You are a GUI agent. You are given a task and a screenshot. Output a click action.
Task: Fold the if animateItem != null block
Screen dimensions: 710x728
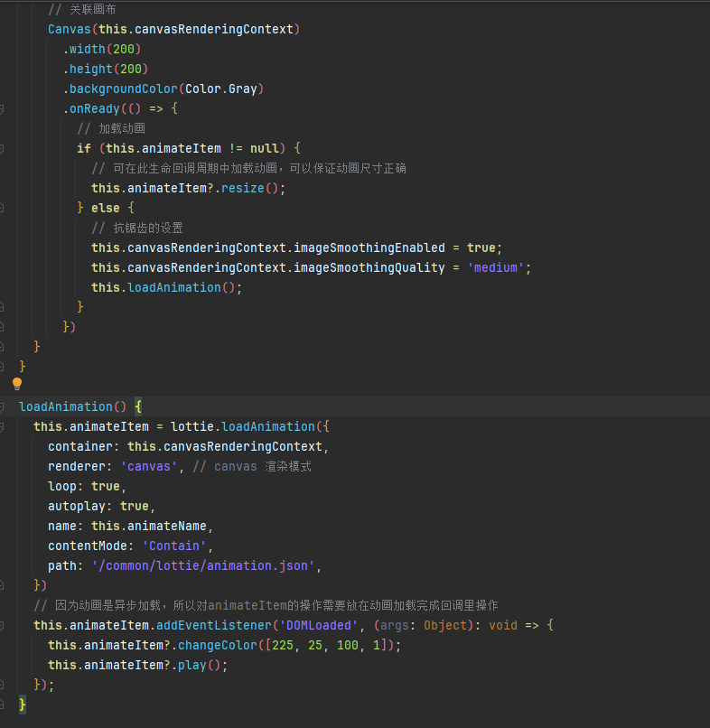click(x=2, y=148)
